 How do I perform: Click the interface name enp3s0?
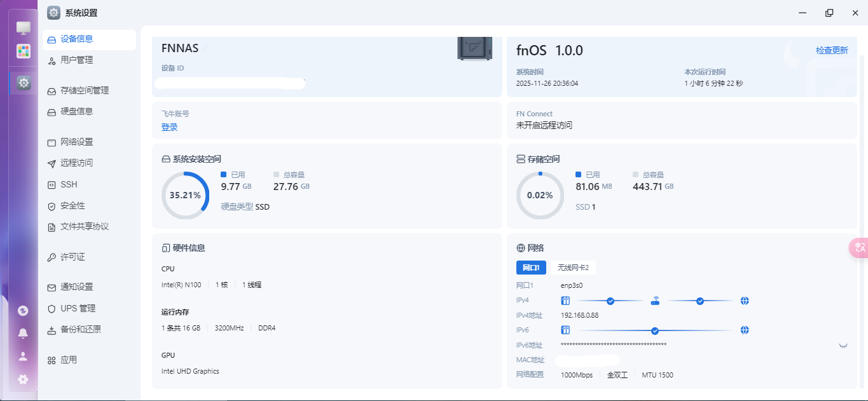(572, 285)
